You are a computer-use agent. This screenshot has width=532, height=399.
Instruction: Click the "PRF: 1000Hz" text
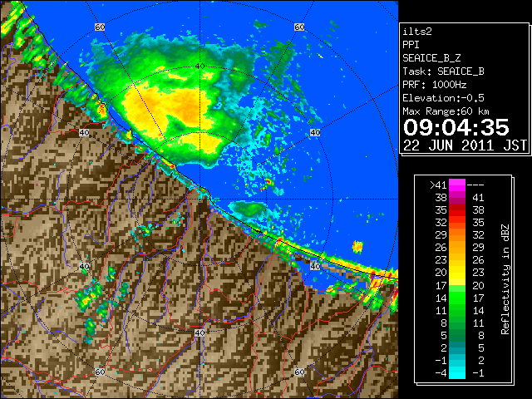[x=434, y=85]
